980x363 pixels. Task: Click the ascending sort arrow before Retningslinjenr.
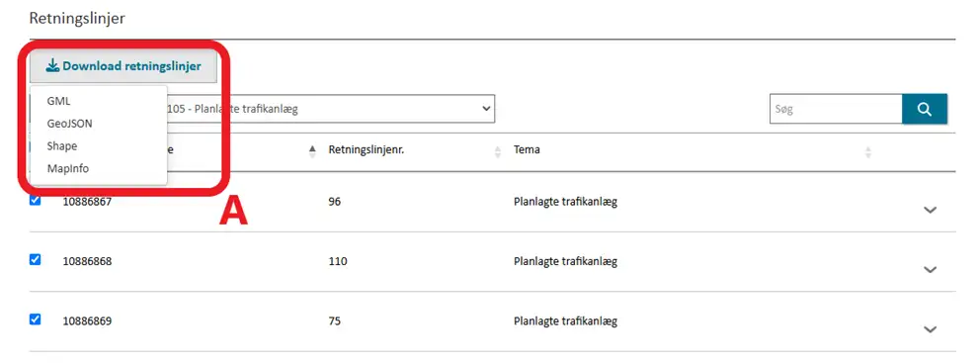[312, 150]
